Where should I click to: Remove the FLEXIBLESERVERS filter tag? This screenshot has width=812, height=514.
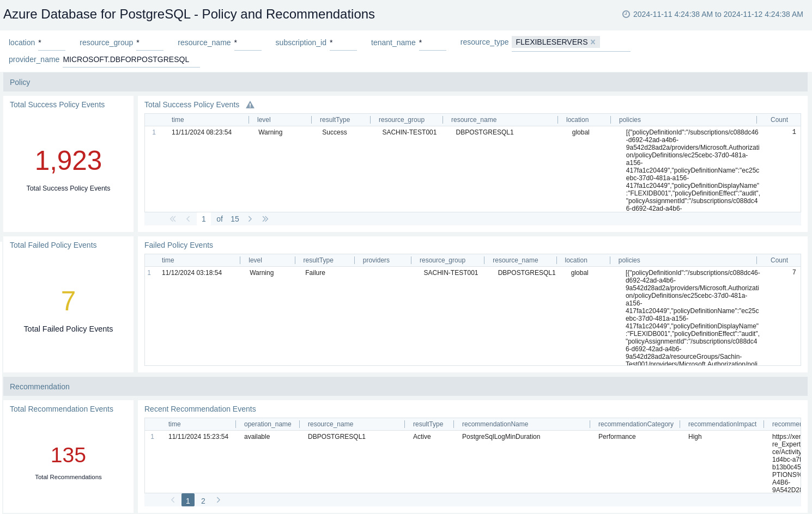[x=593, y=42]
